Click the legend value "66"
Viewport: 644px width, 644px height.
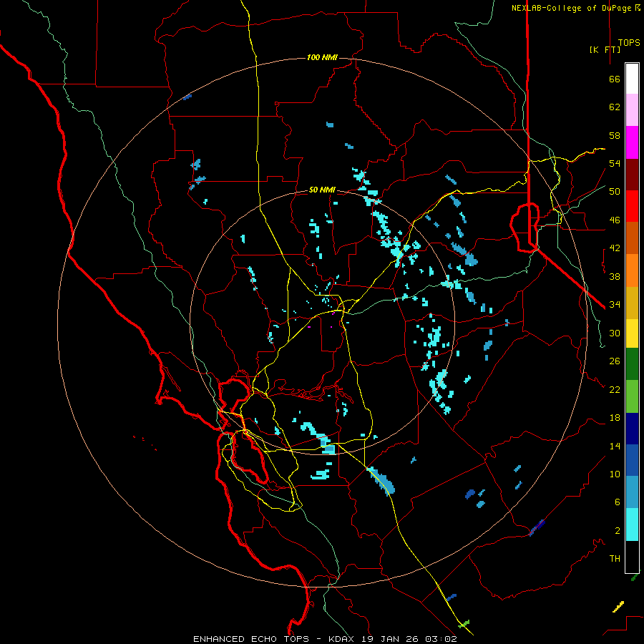pyautogui.click(x=615, y=79)
